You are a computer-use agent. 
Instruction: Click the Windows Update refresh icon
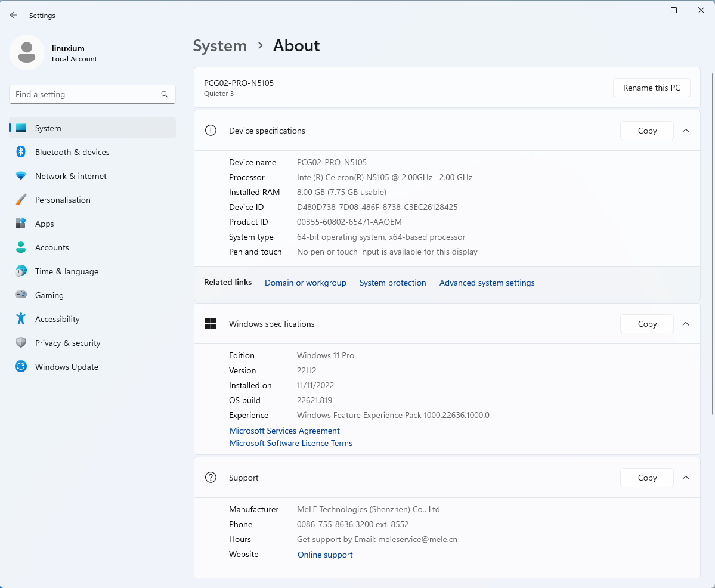click(21, 366)
